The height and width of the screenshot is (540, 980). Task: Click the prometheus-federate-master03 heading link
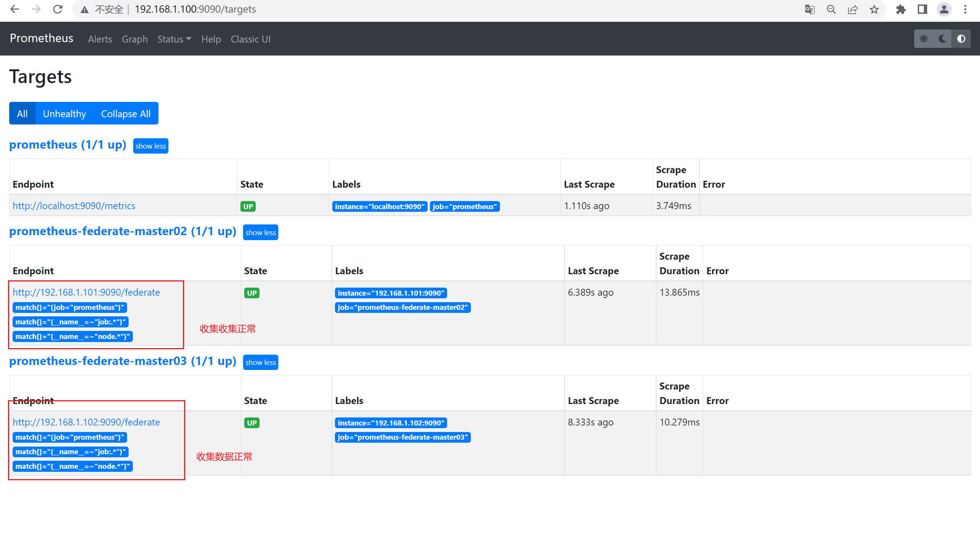coord(122,361)
